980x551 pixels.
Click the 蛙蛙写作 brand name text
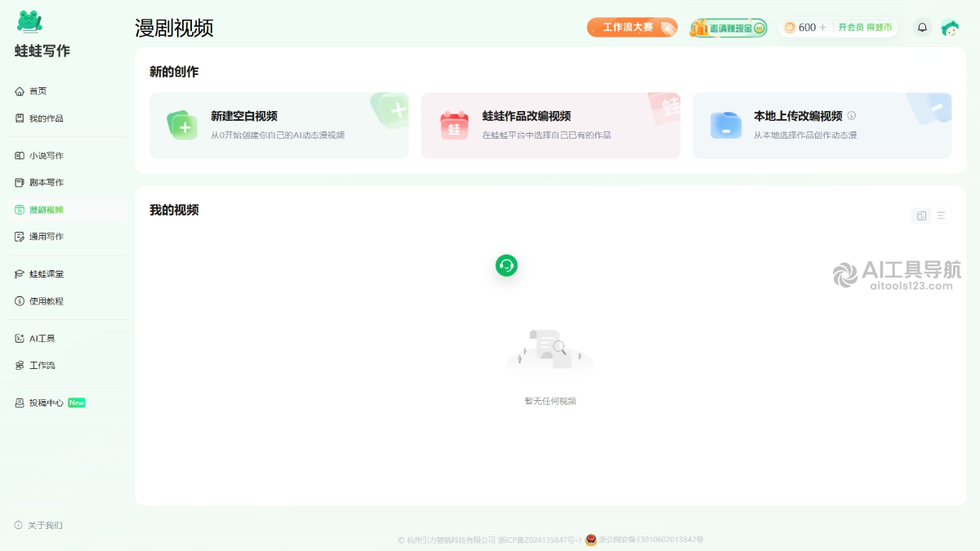[42, 51]
